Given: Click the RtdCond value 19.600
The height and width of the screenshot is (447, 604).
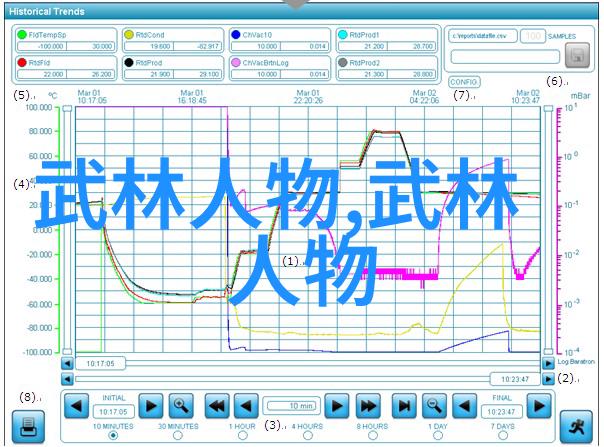Looking at the screenshot, I should (x=149, y=46).
